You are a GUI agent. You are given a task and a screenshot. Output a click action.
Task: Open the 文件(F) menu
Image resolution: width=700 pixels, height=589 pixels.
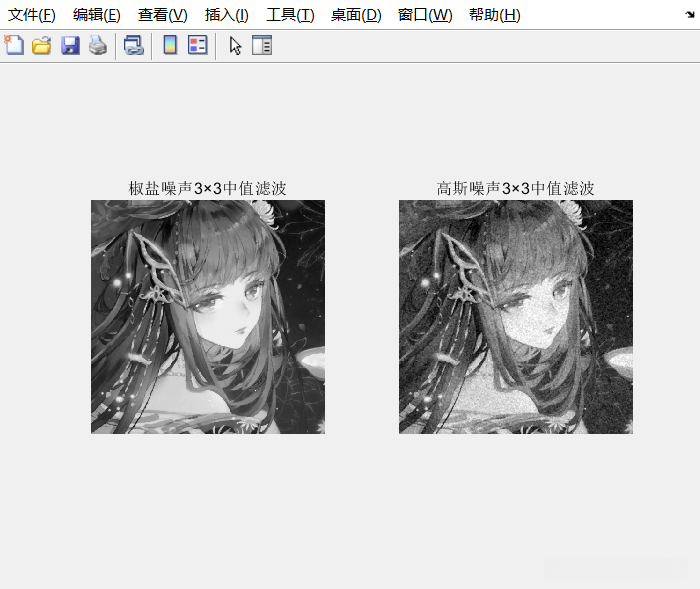(32, 15)
